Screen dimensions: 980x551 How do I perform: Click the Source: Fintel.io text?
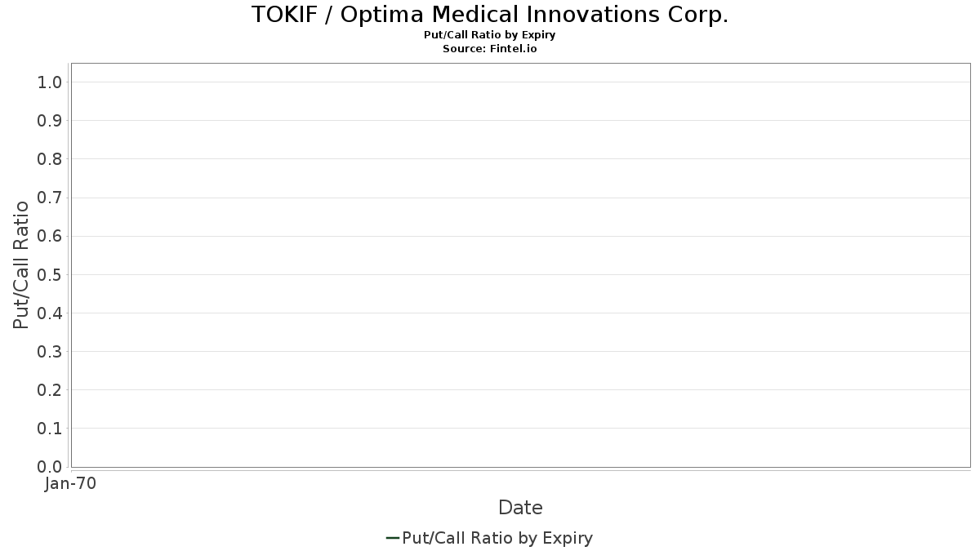pos(490,48)
